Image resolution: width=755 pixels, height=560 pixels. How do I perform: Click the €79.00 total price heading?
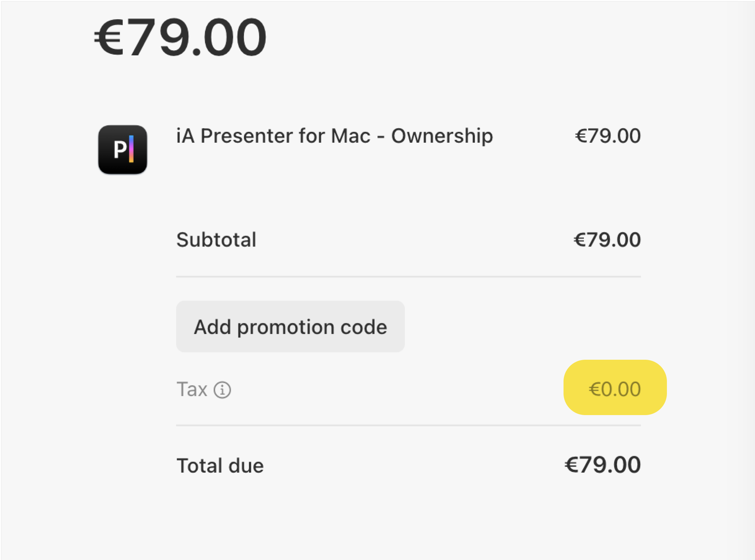point(180,36)
